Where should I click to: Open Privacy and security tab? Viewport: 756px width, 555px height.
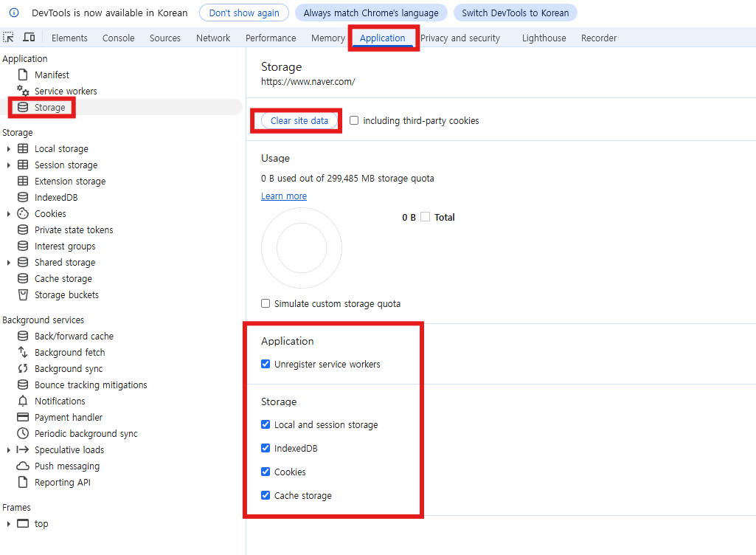(460, 38)
